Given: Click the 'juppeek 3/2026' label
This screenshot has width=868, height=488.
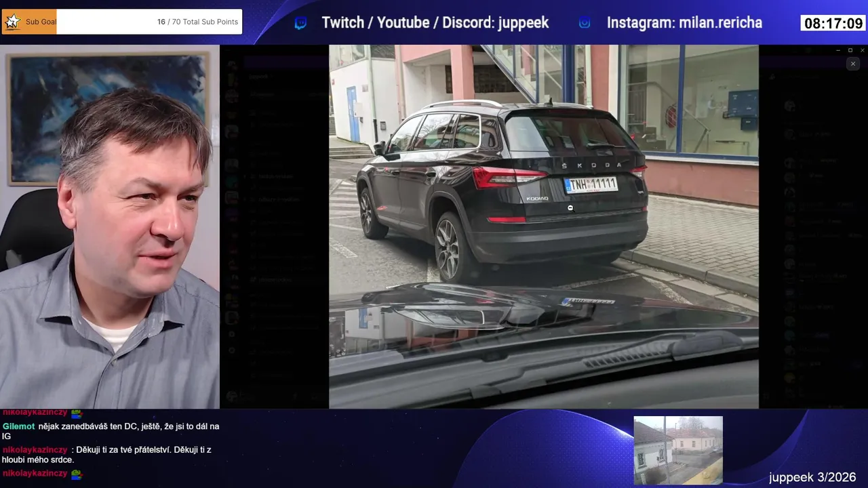Looking at the screenshot, I should pyautogui.click(x=812, y=477).
